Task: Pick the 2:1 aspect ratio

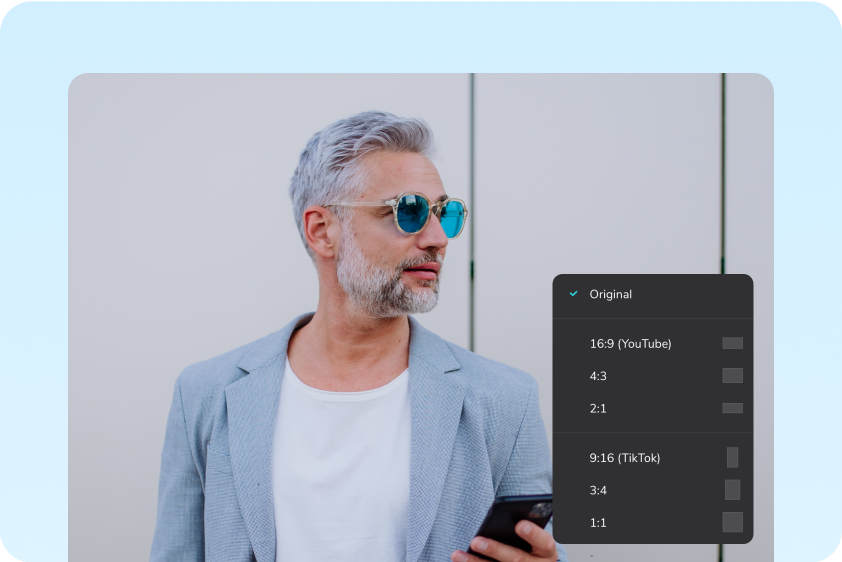Action: click(652, 408)
